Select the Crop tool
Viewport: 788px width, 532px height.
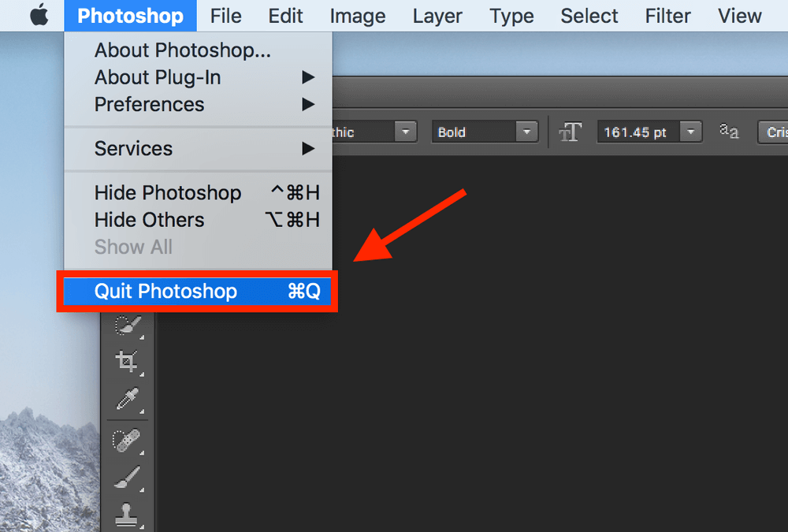tap(127, 362)
